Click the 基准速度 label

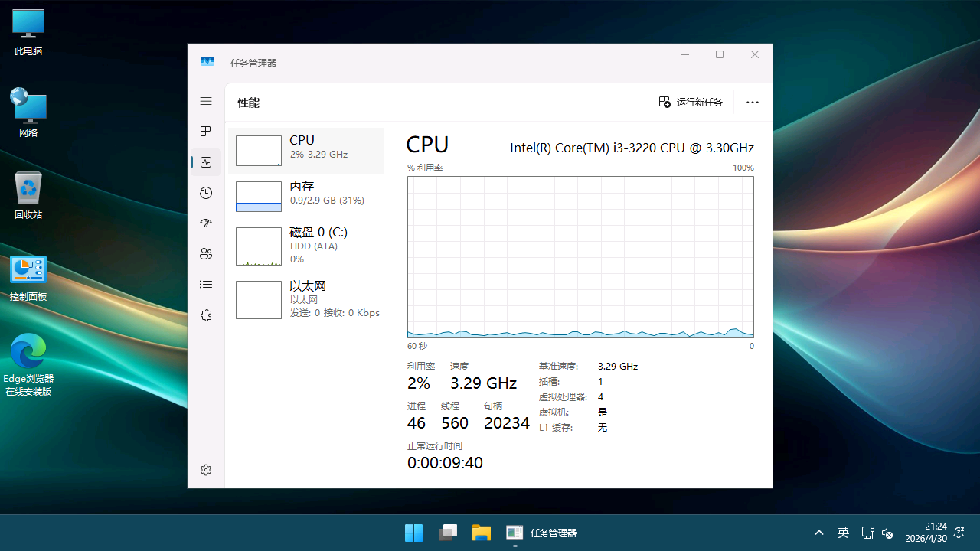click(x=558, y=367)
